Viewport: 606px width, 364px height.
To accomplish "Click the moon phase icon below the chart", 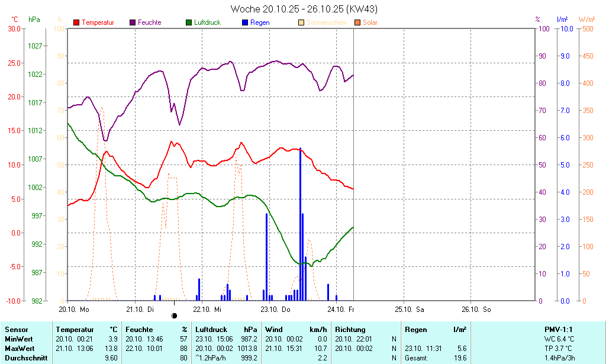I will [174, 316].
